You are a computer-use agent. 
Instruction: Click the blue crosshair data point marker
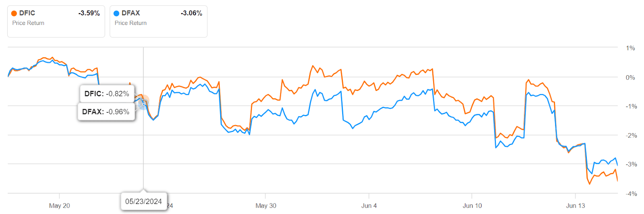[x=144, y=104]
